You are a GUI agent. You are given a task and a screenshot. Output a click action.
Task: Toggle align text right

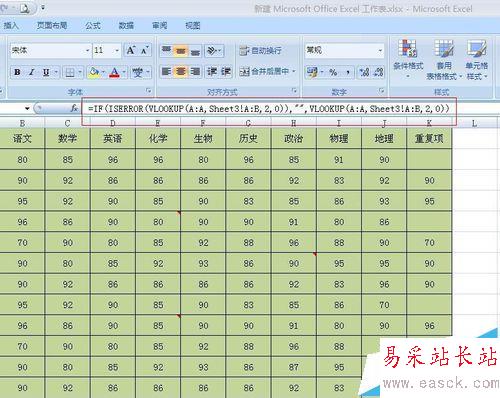(195, 71)
